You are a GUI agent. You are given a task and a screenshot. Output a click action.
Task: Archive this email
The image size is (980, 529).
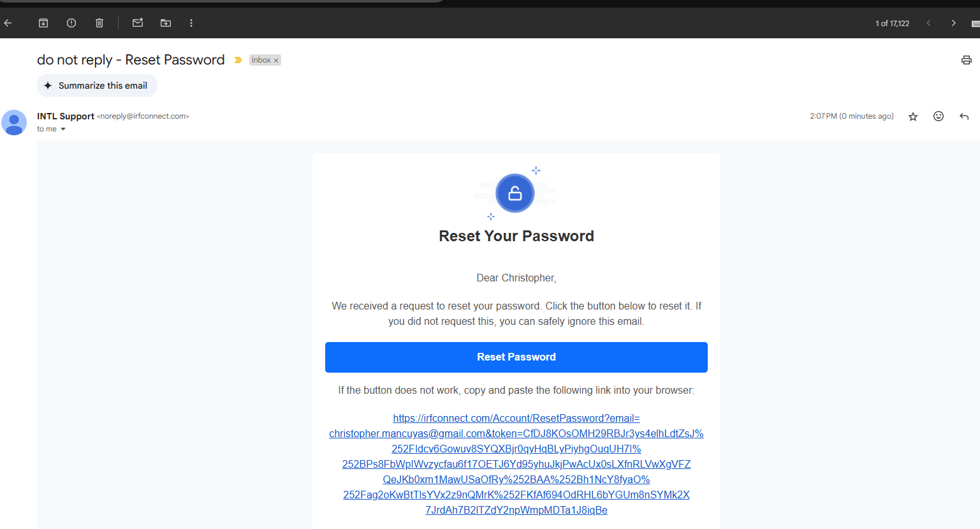coord(43,23)
